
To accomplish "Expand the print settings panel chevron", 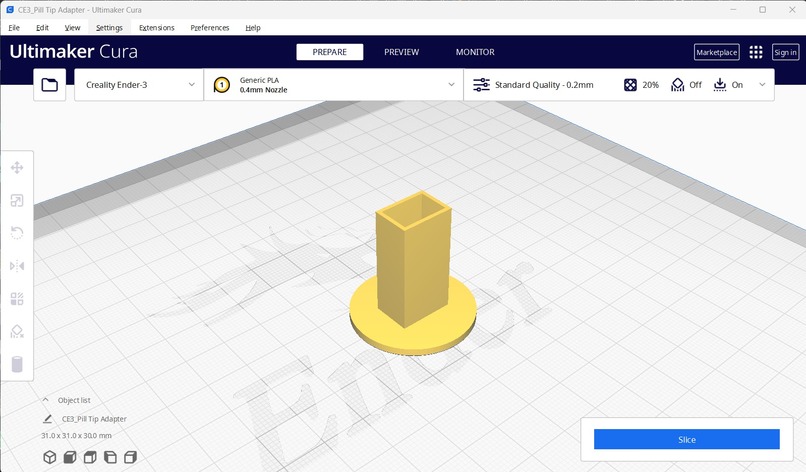I will tap(762, 85).
